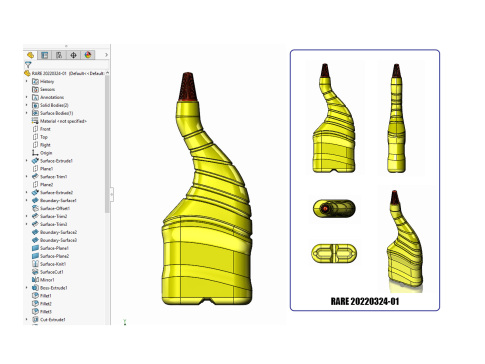Select the Surface-Offset1 feature icon
Screen dimensions: 485x364
pyautogui.click(x=35, y=208)
